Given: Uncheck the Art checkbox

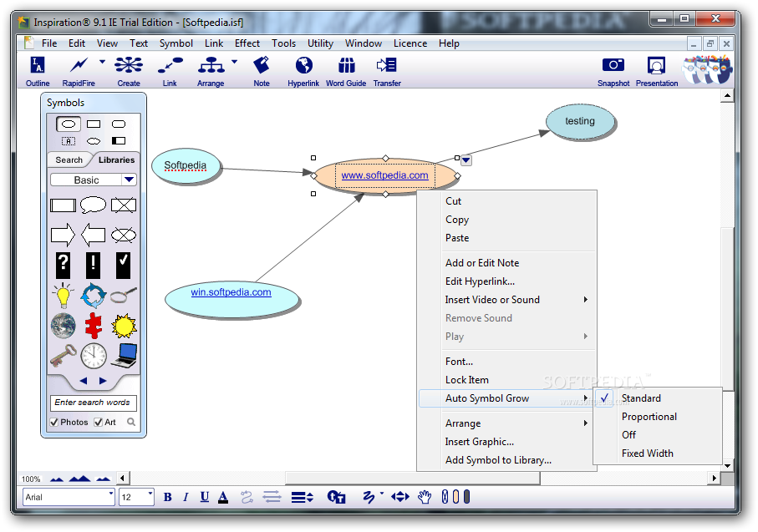Looking at the screenshot, I should pos(98,423).
